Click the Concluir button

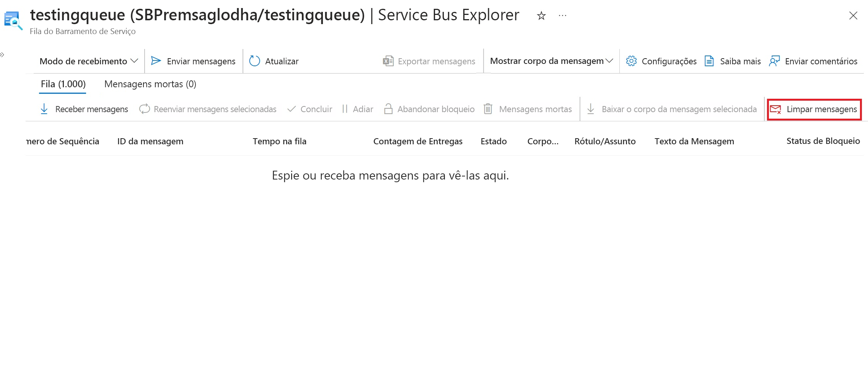tap(309, 109)
